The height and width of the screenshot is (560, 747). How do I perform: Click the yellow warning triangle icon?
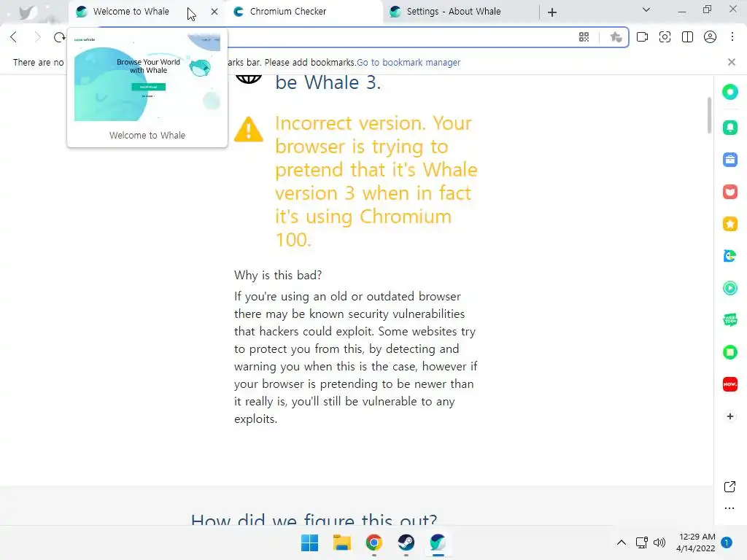(248, 130)
